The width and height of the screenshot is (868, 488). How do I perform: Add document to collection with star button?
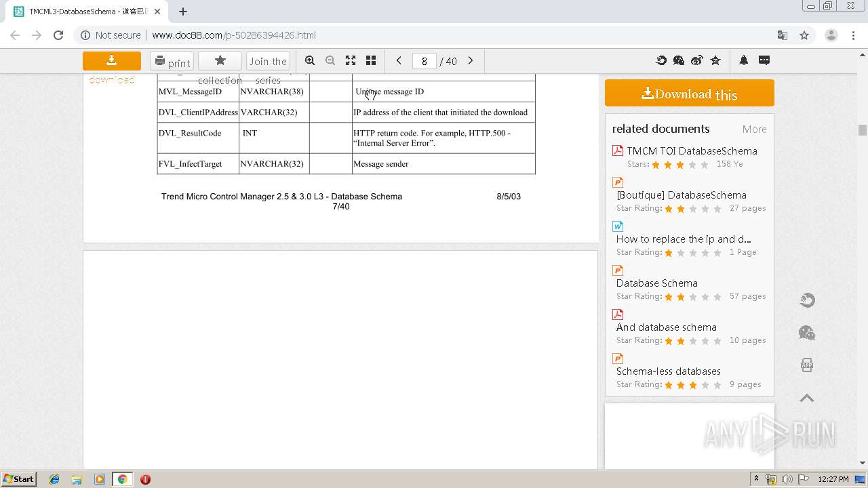coord(220,61)
